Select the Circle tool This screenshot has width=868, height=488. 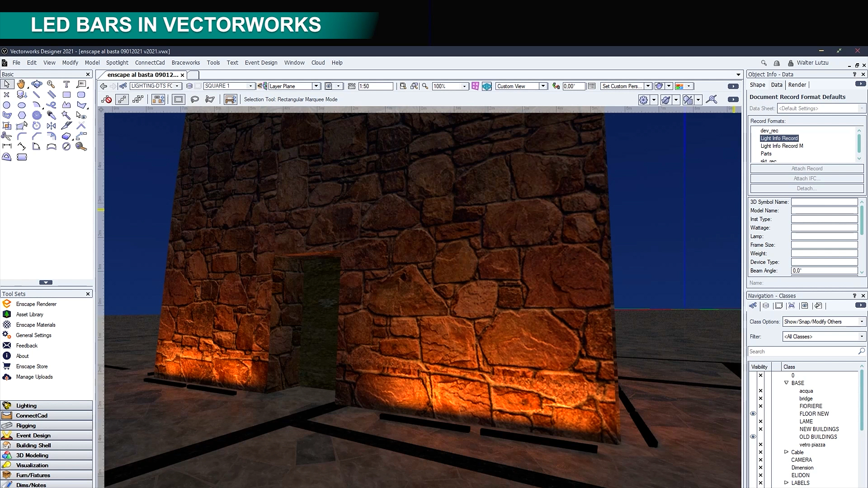pos(7,105)
